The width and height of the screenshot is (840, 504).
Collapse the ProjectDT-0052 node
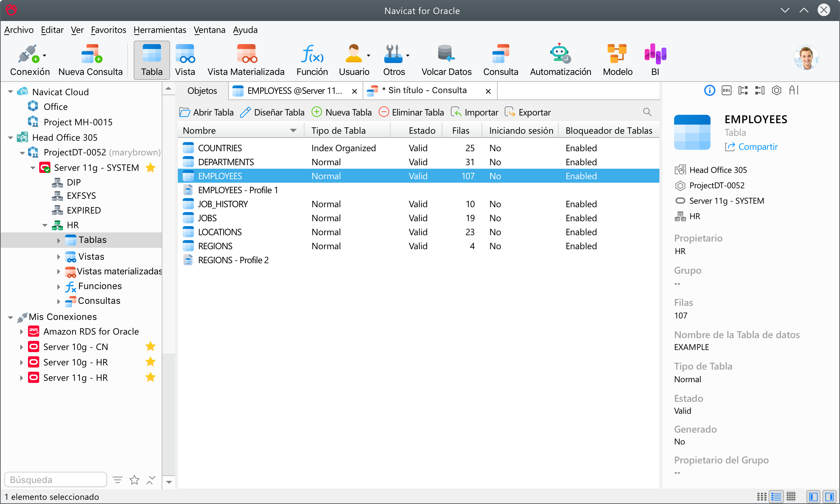(x=22, y=153)
